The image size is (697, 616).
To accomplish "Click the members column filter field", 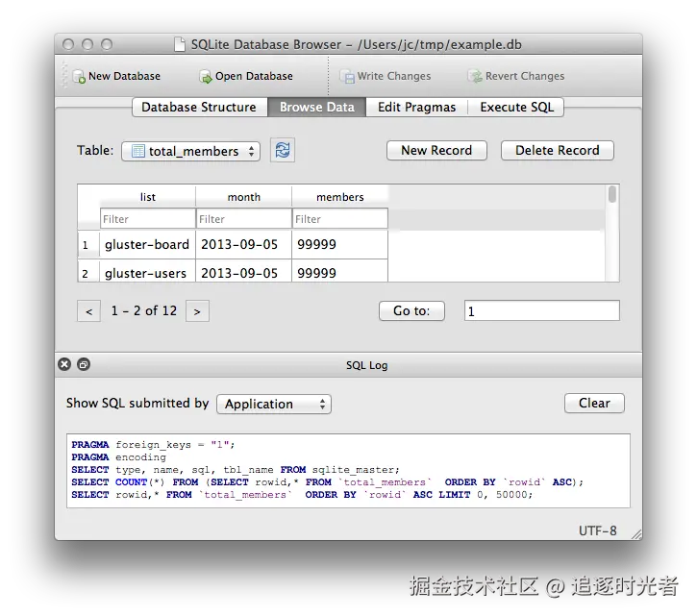I will [x=340, y=219].
